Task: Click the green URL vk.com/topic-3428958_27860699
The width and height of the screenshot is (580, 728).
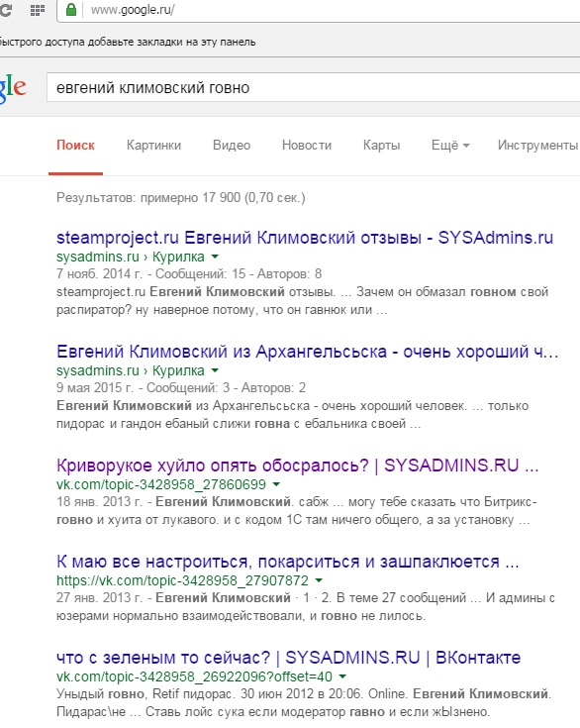Action: [161, 484]
